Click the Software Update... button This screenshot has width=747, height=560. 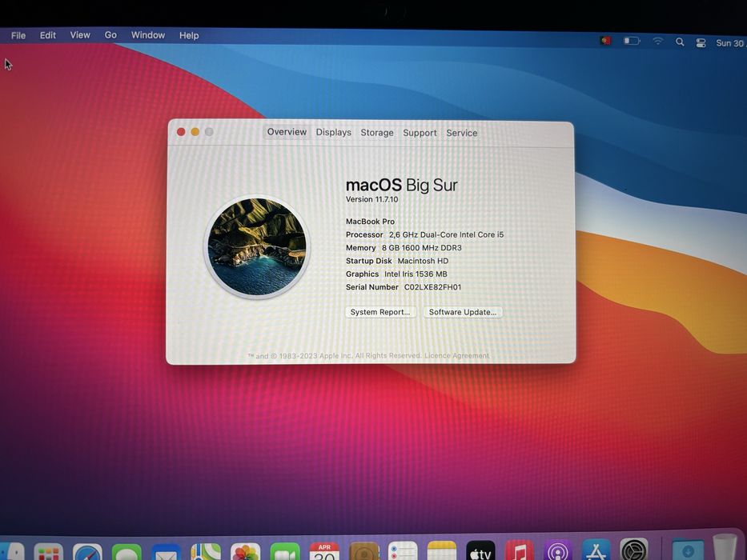click(x=463, y=312)
